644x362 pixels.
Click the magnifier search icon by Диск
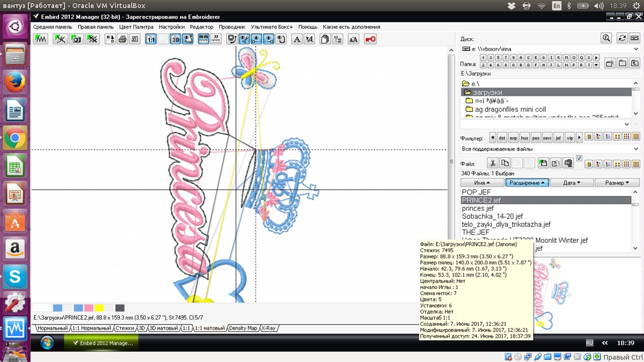coord(607,38)
